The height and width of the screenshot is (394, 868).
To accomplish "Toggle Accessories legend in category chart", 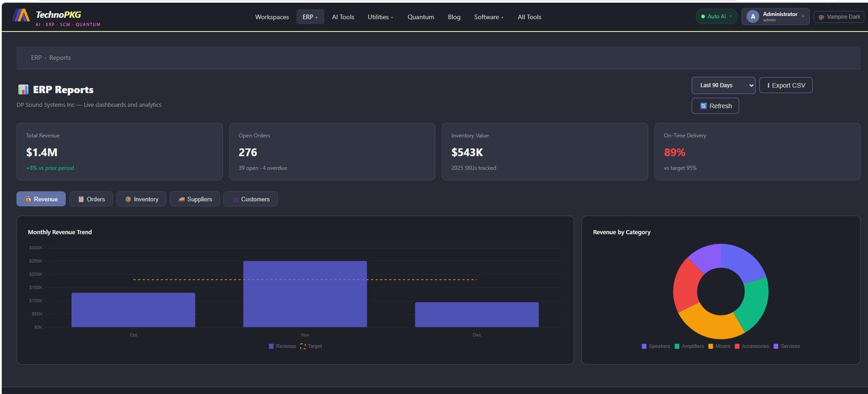I will (752, 346).
